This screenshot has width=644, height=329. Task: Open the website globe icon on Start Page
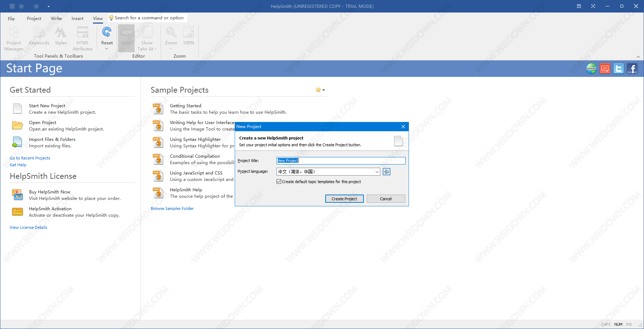coord(591,68)
